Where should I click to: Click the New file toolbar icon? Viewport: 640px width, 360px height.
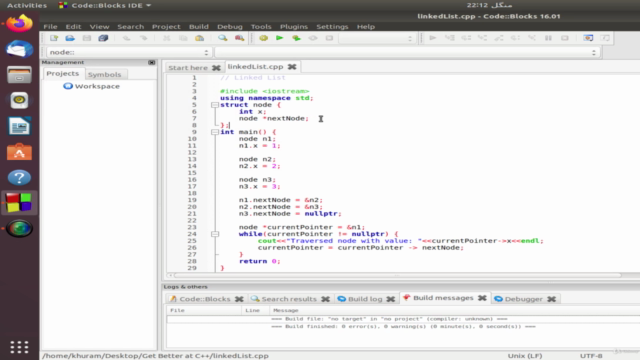point(54,38)
